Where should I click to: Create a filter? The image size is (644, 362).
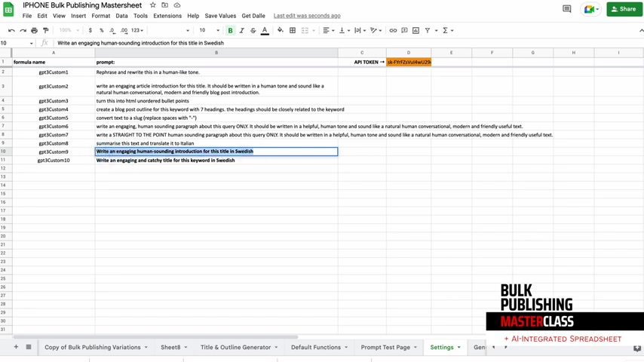pos(428,30)
